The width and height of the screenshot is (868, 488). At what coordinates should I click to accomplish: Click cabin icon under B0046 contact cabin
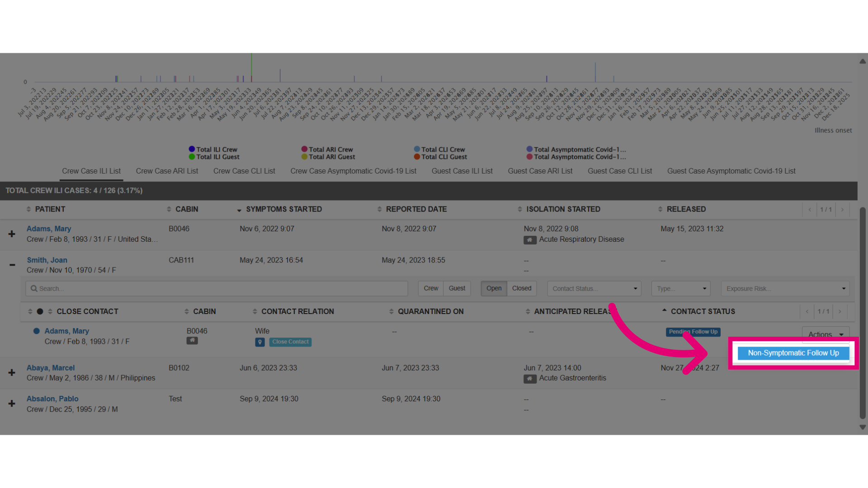pyautogui.click(x=192, y=341)
